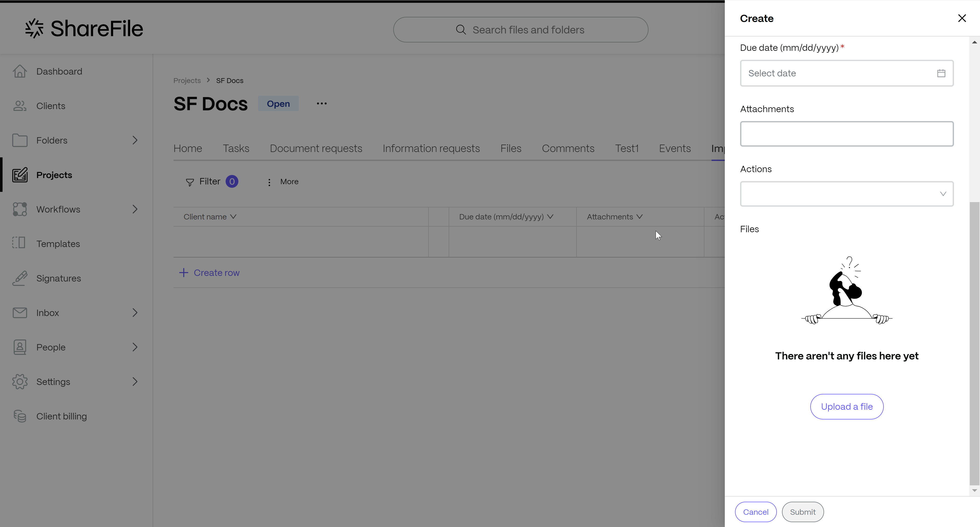Navigate to Signatures section
980x527 pixels.
coord(58,278)
